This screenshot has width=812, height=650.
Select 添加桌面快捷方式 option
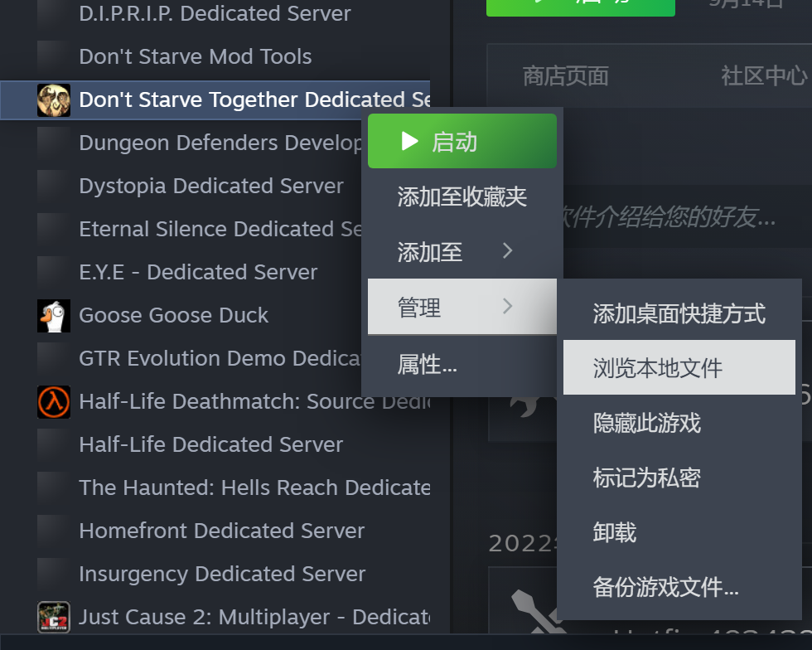(x=679, y=313)
